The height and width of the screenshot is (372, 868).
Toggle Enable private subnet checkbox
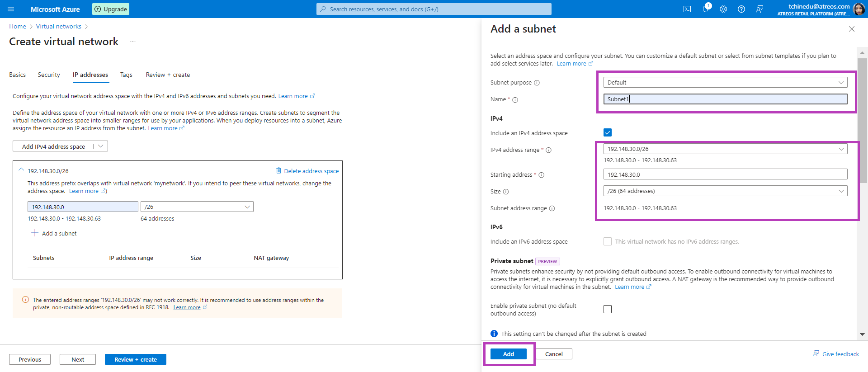pos(608,309)
